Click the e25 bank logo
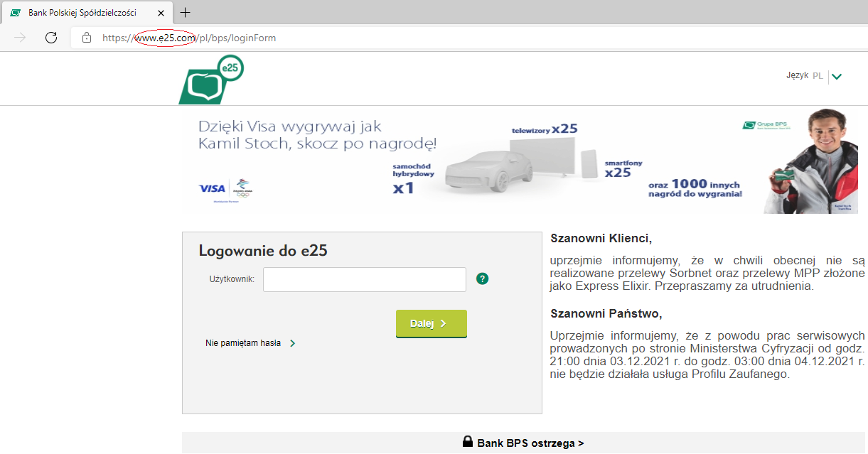Screen dimensions: 868x454 [x=211, y=80]
